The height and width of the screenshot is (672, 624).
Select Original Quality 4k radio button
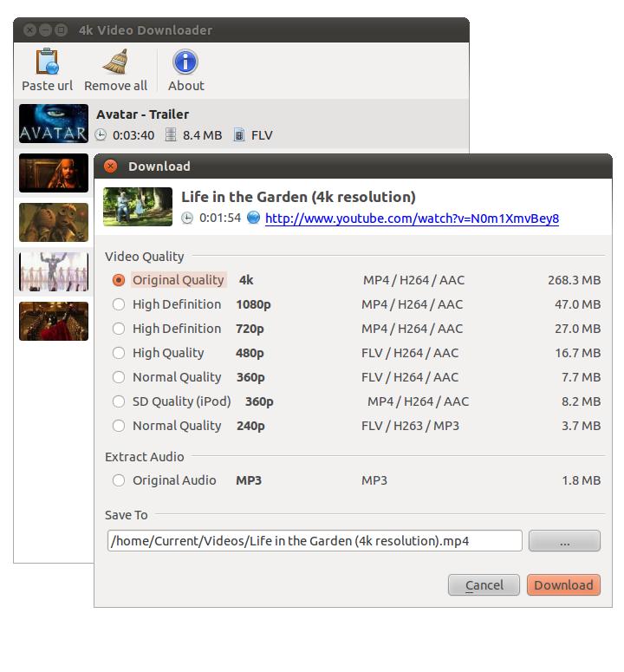pyautogui.click(x=119, y=280)
